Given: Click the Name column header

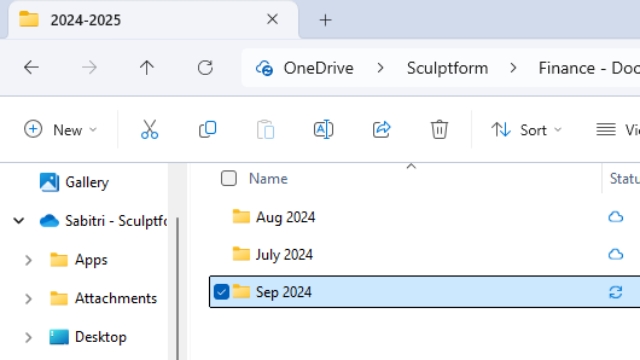Looking at the screenshot, I should (x=268, y=178).
